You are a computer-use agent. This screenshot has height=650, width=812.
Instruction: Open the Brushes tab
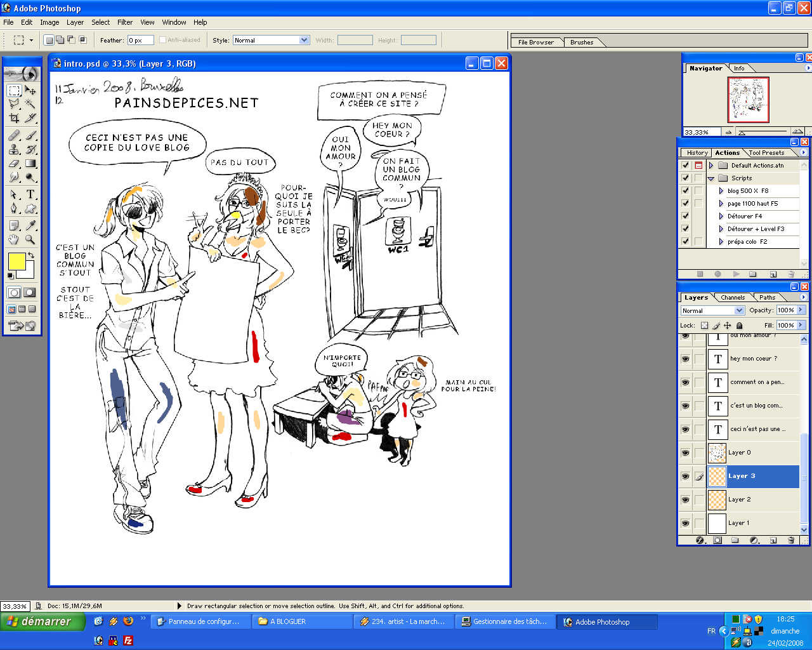point(582,42)
